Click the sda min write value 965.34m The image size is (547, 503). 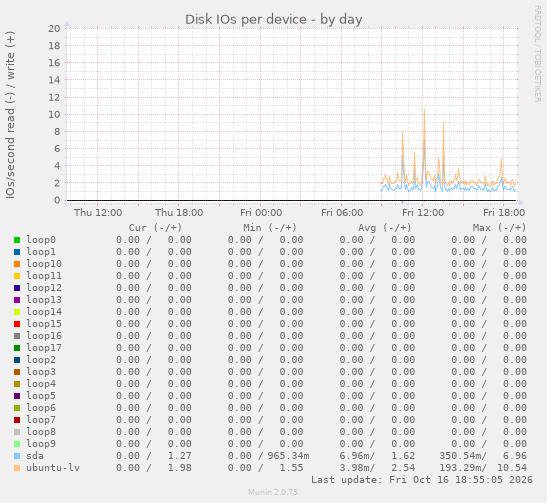pyautogui.click(x=288, y=456)
